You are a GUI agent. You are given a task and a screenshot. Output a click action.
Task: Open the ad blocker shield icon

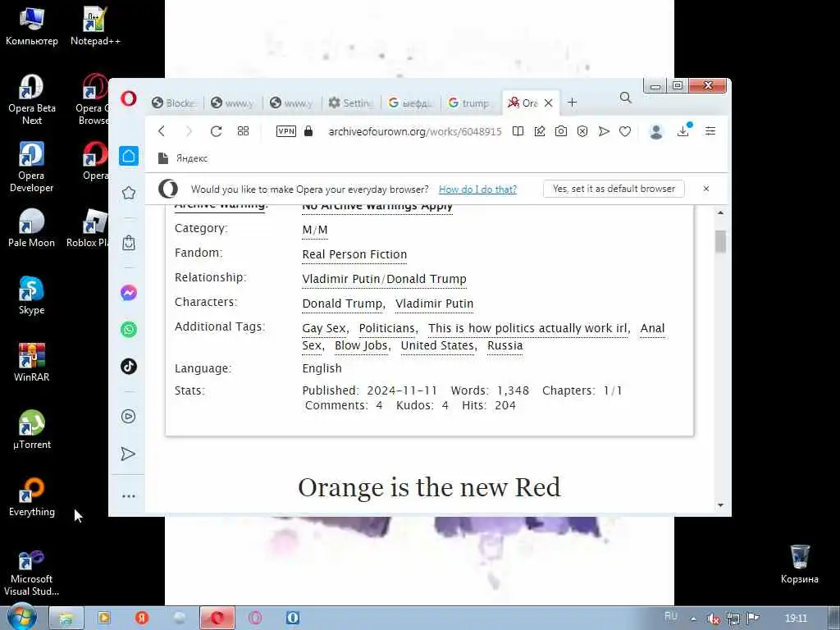tap(582, 131)
